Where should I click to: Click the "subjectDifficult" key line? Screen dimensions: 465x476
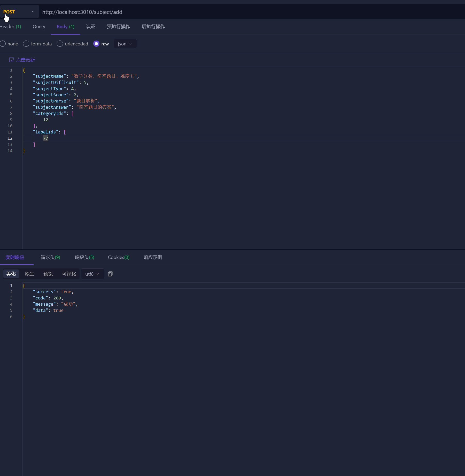tap(61, 82)
